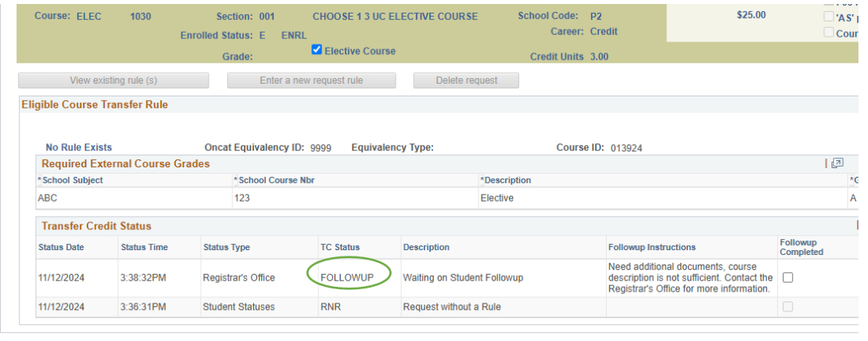868x341 pixels.
Task: Select the Followup Instructions column header
Action: [x=651, y=248]
